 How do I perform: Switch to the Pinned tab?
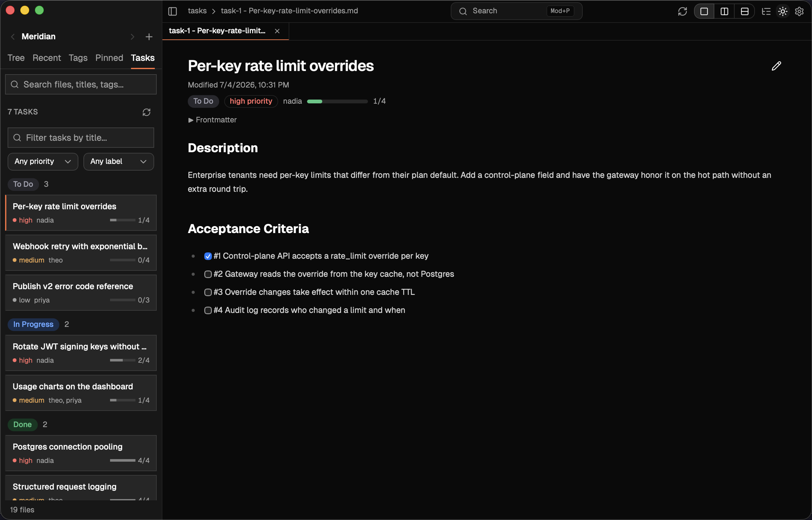click(x=109, y=58)
